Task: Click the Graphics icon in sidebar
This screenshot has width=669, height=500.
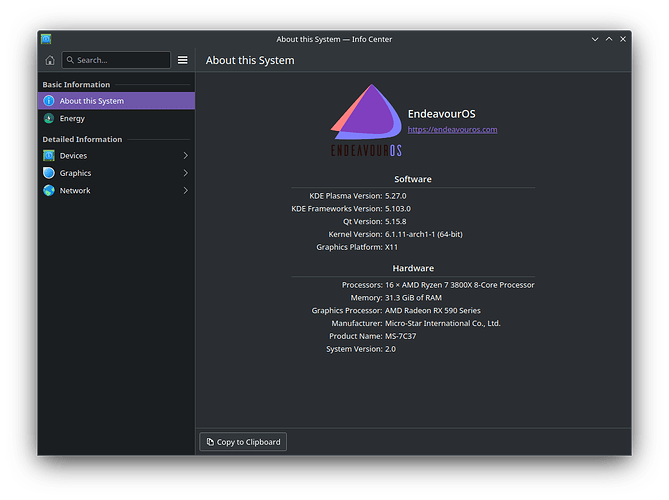Action: point(49,173)
